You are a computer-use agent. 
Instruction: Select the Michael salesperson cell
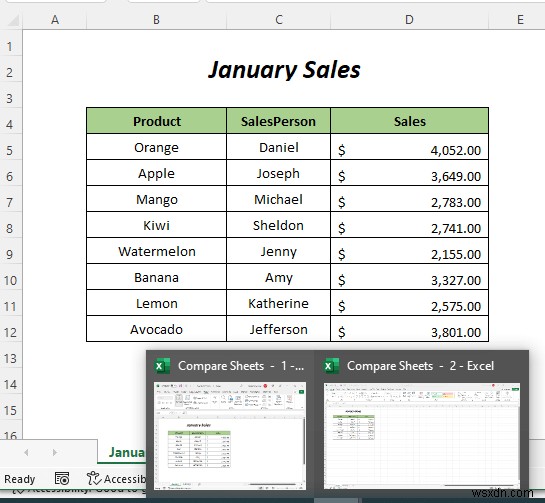(278, 199)
